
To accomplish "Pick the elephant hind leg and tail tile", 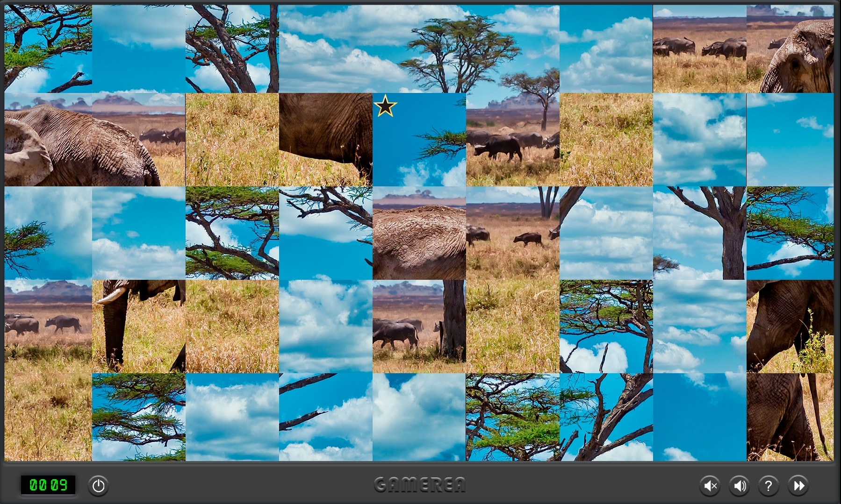I will [x=790, y=417].
